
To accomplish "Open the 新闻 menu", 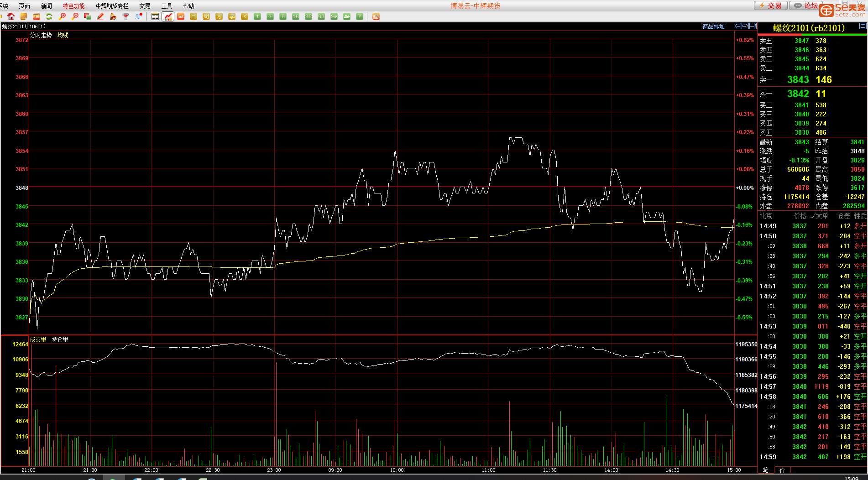I will tap(47, 6).
